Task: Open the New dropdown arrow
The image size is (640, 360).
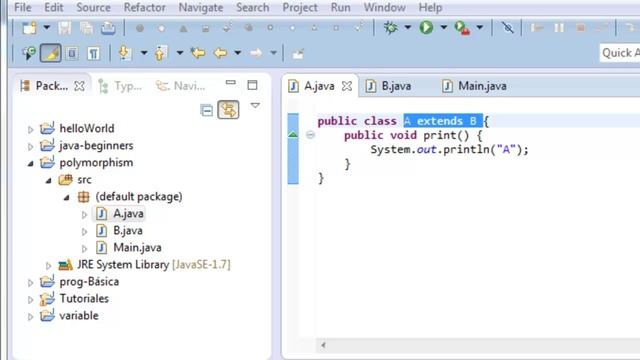Action: pyautogui.click(x=47, y=28)
